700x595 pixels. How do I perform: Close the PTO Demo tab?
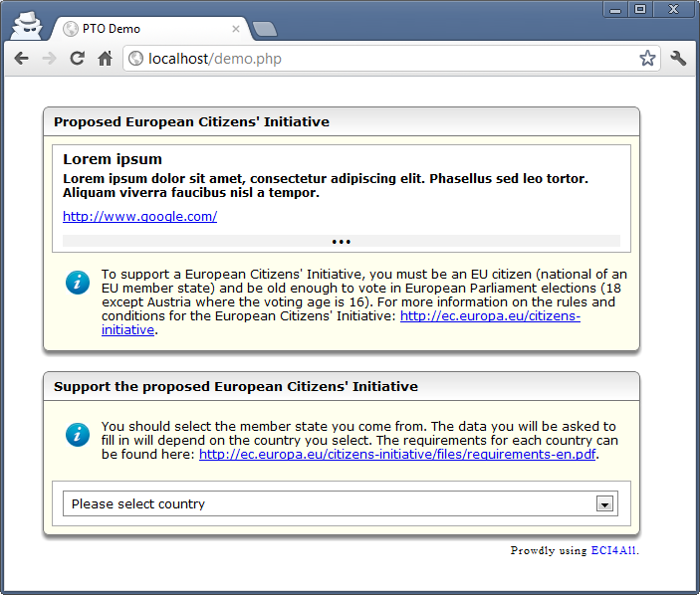[236, 29]
